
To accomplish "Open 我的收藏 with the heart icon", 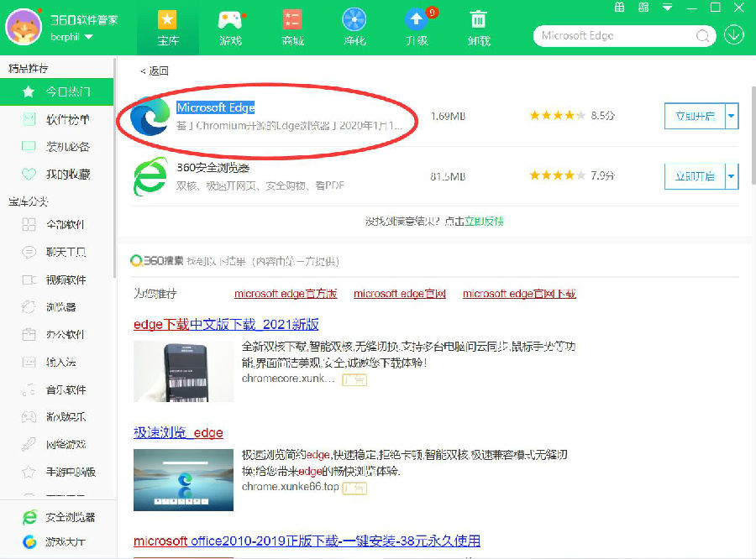I will coord(57,174).
